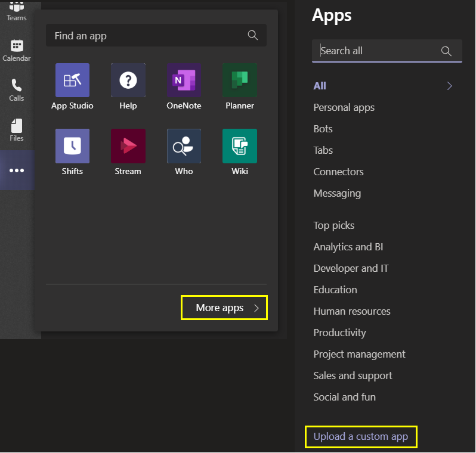Viewport: 476px width, 453px height.
Task: Click the magnifier in Search all box
Action: pyautogui.click(x=446, y=51)
